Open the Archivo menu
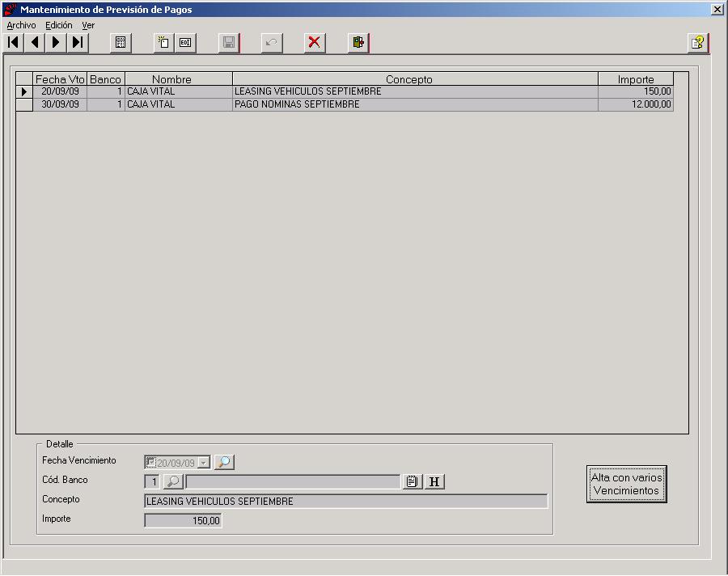Screen dimensions: 728x576 [21, 25]
